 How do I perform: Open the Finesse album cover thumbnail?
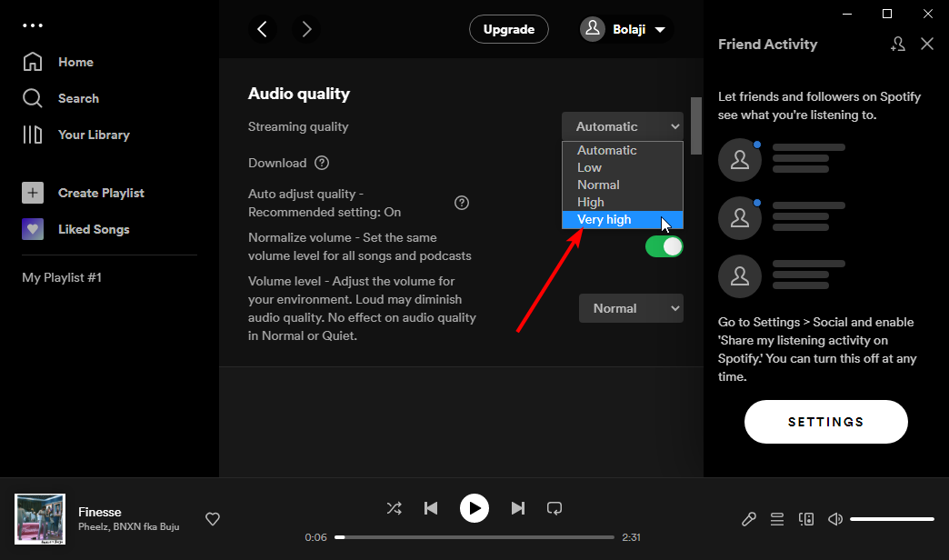(40, 519)
